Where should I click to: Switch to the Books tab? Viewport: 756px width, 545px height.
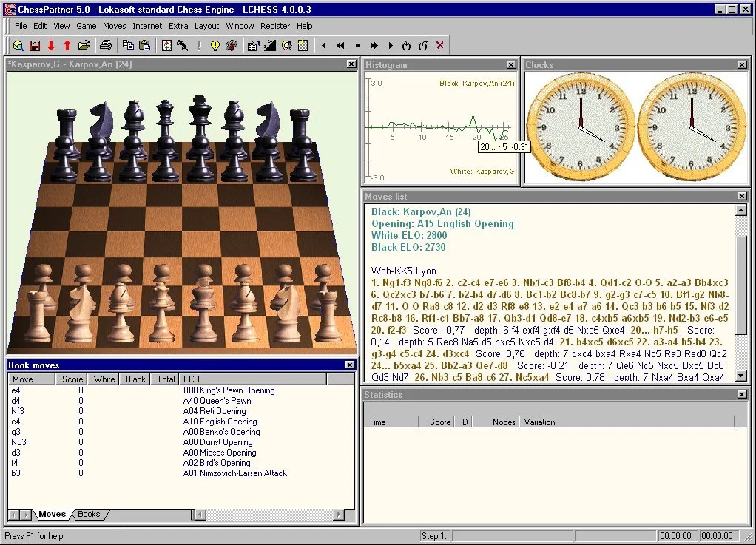[x=88, y=513]
